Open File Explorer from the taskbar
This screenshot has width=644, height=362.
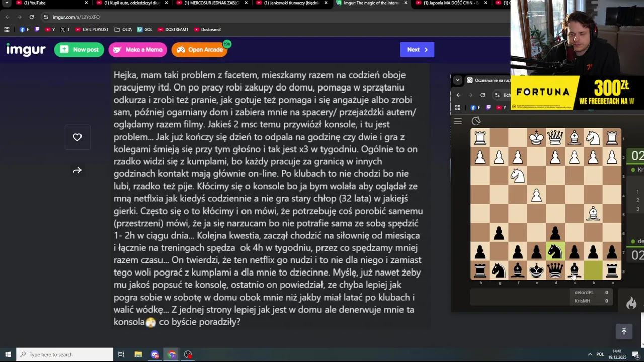[x=138, y=355]
